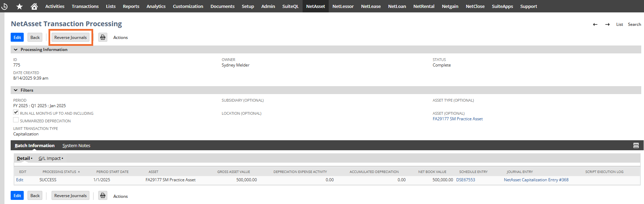Collapse the Filters section
This screenshot has height=204, width=644.
coord(16,90)
